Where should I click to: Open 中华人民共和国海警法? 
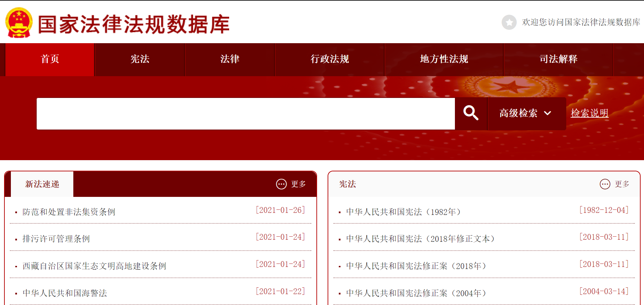pos(65,293)
